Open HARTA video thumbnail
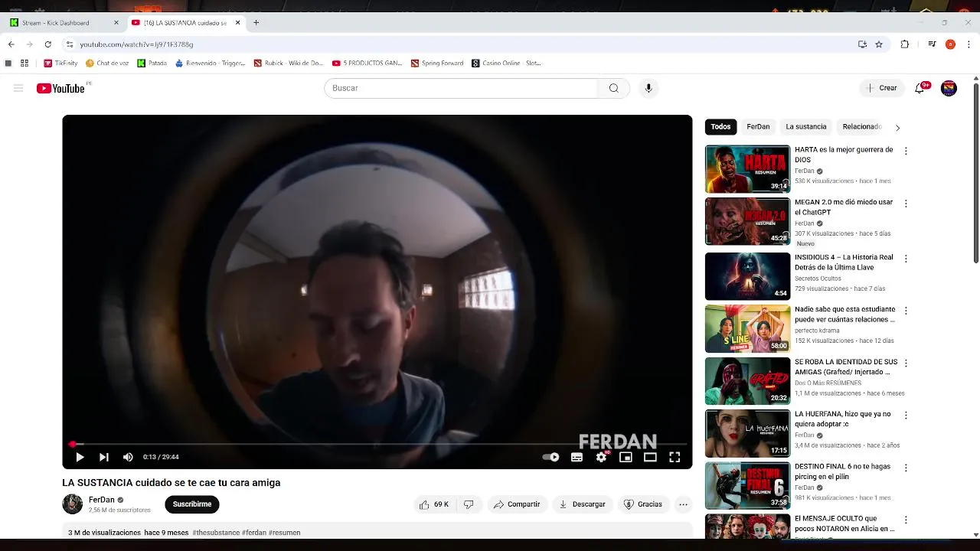Screen dimensions: 980x551 (747, 169)
